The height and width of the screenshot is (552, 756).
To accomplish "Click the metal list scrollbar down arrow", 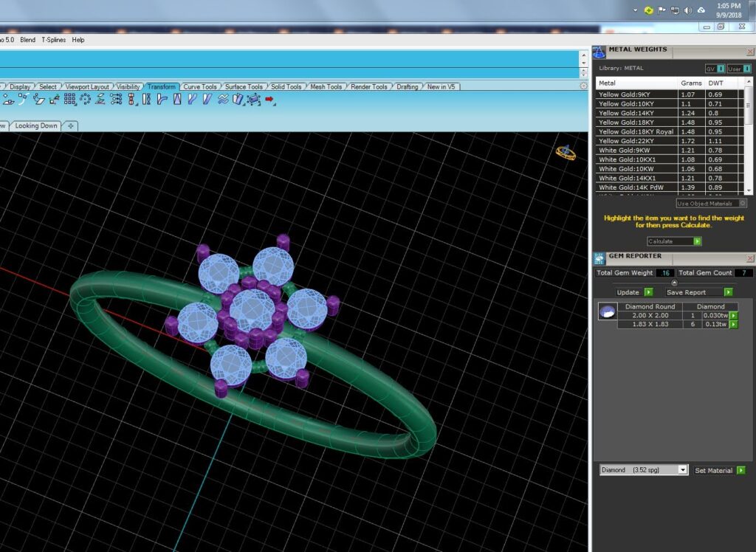I will click(749, 191).
